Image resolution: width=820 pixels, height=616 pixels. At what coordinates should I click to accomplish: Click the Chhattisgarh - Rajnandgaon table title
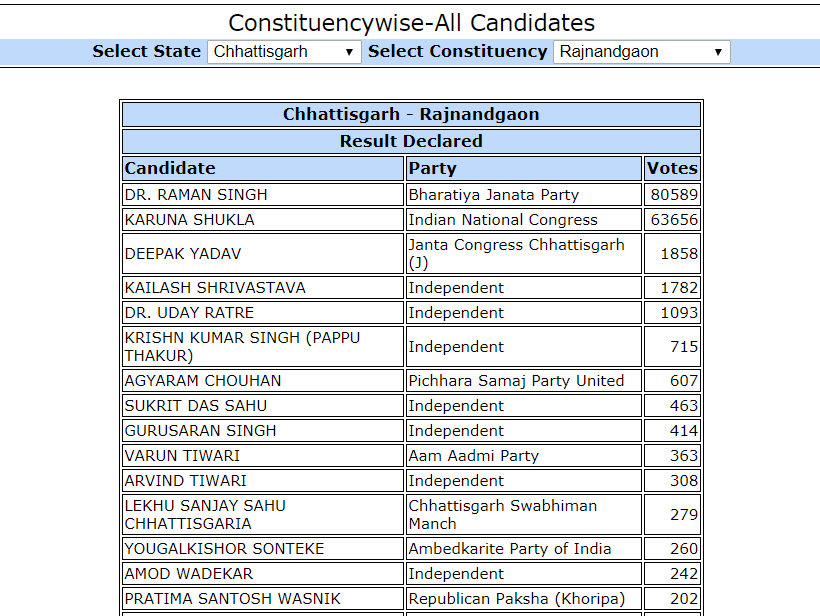pyautogui.click(x=411, y=114)
